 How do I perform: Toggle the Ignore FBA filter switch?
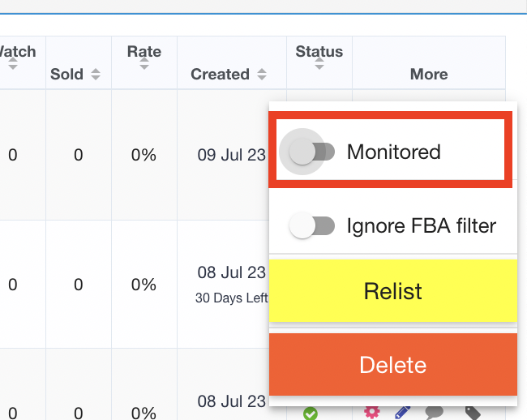(312, 225)
